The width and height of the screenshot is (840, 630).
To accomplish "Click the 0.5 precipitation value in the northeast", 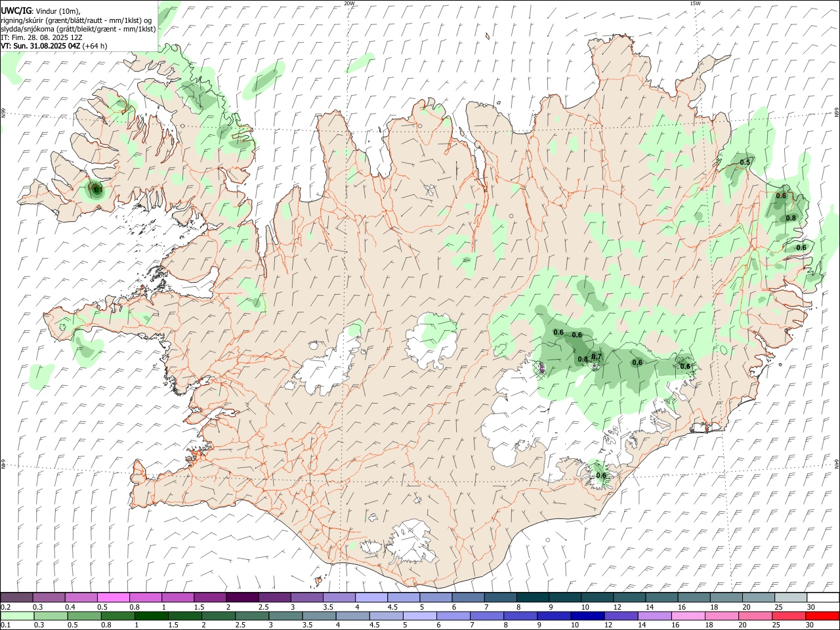I will (x=745, y=162).
